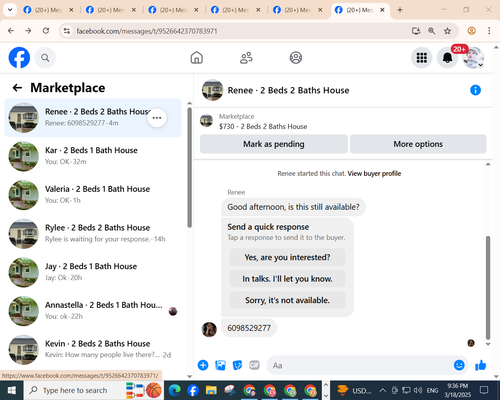Go to the Home feed icon
500x400 pixels.
click(x=197, y=58)
